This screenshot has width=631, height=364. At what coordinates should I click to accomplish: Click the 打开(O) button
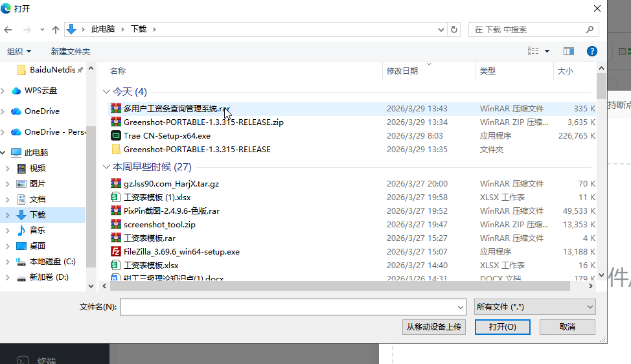(502, 327)
